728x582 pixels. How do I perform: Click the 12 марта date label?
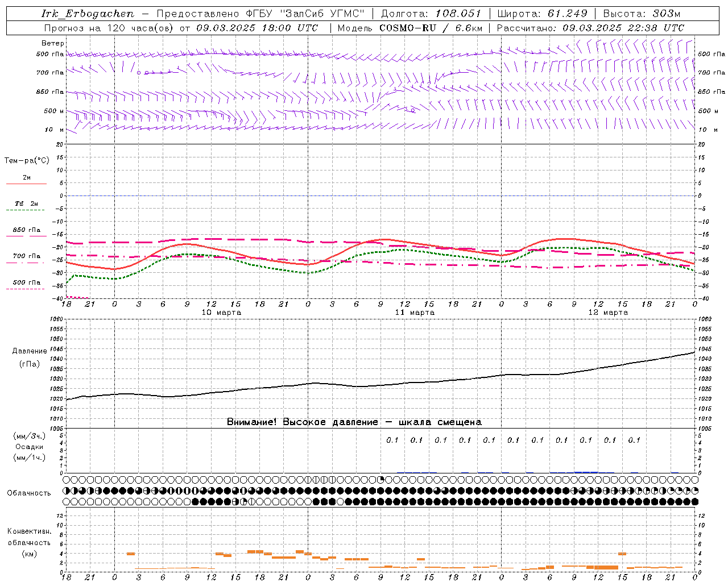pos(608,313)
